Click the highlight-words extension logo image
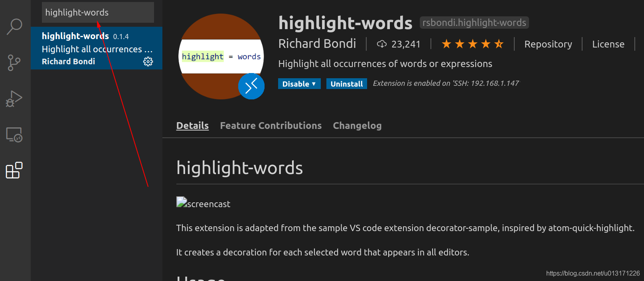644x281 pixels. click(221, 56)
